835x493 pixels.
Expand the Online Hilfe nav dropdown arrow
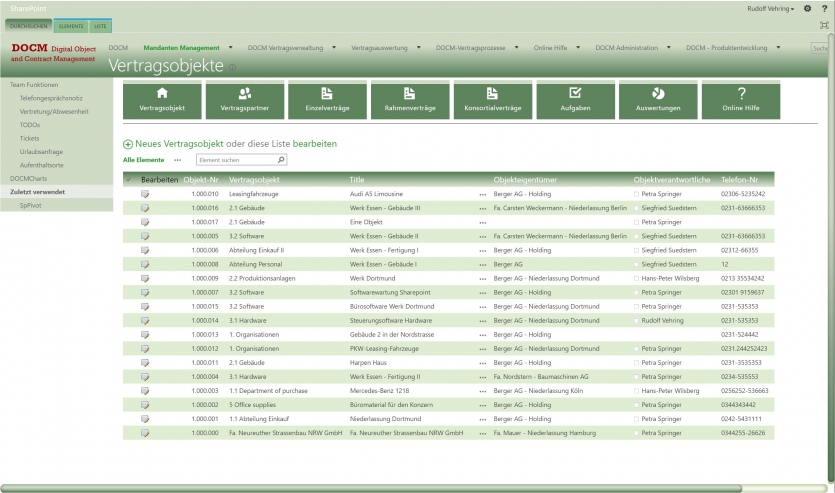click(578, 47)
